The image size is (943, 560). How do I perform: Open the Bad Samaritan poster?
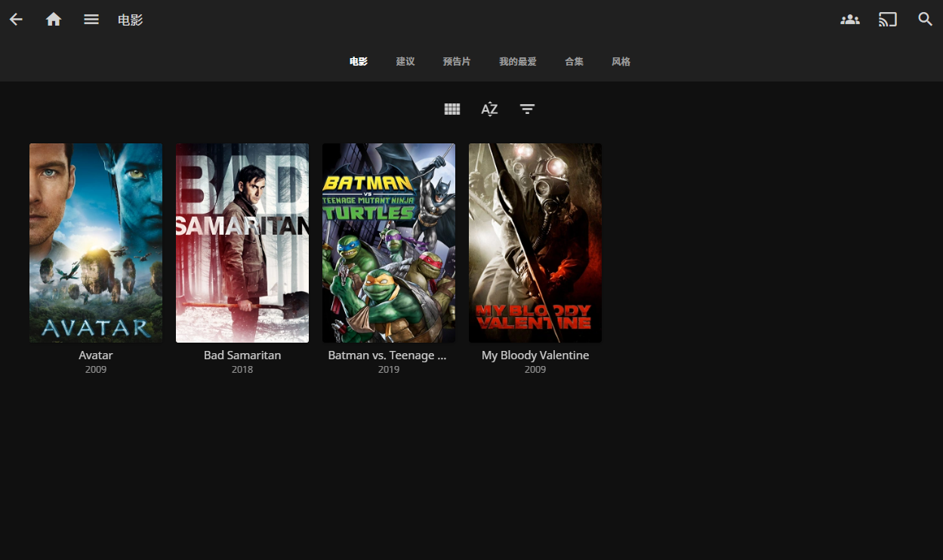(x=242, y=243)
